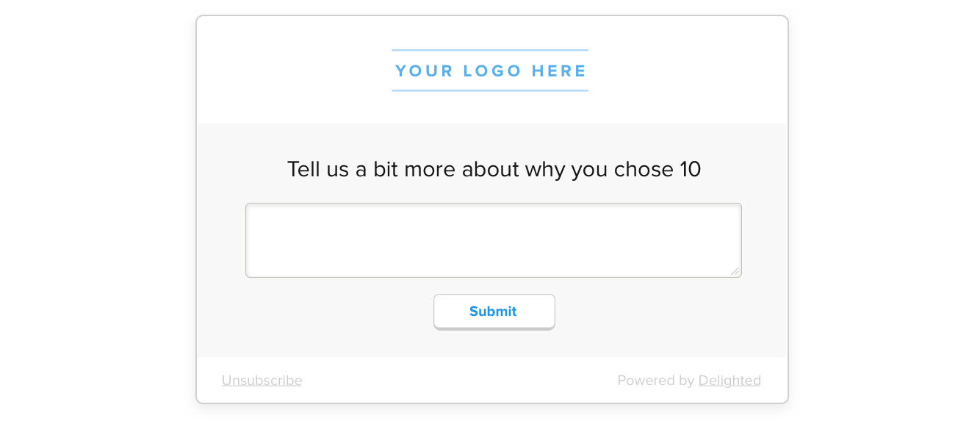Click the word YOUR in the logo banner

pyautogui.click(x=425, y=71)
